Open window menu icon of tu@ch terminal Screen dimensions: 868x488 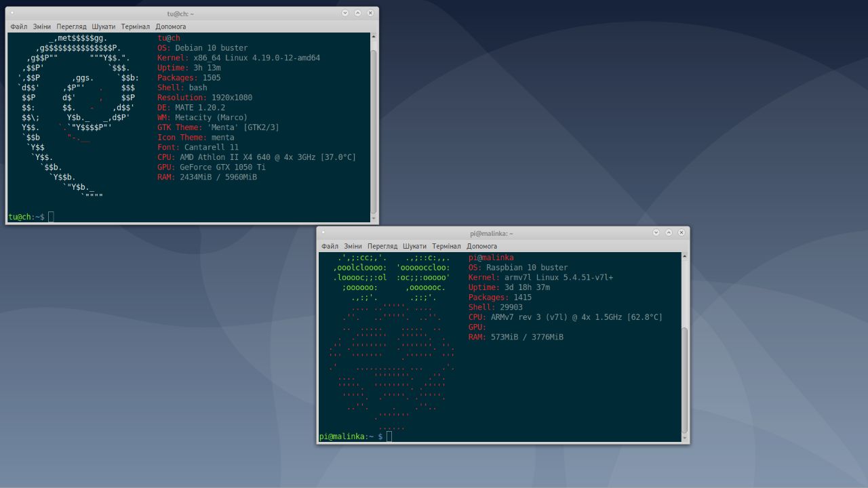coord(12,13)
